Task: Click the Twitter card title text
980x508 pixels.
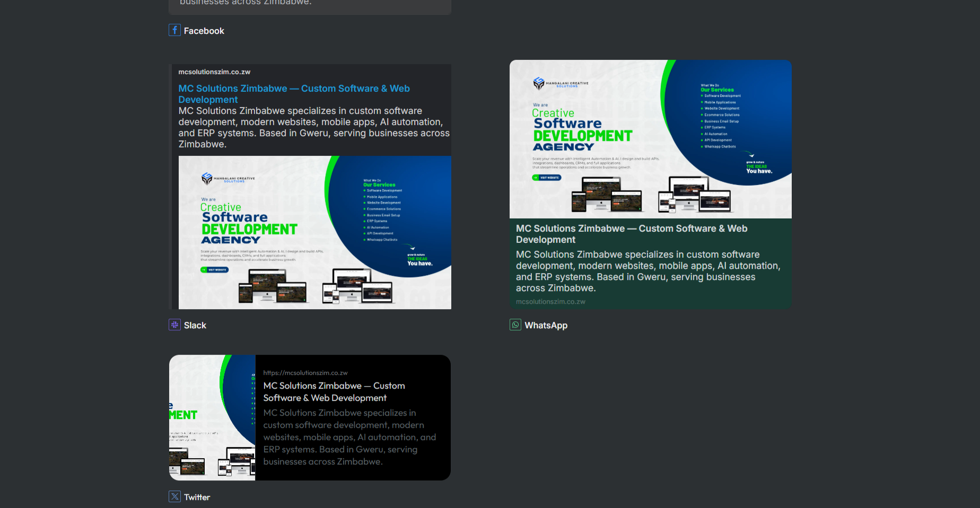Action: tap(334, 392)
